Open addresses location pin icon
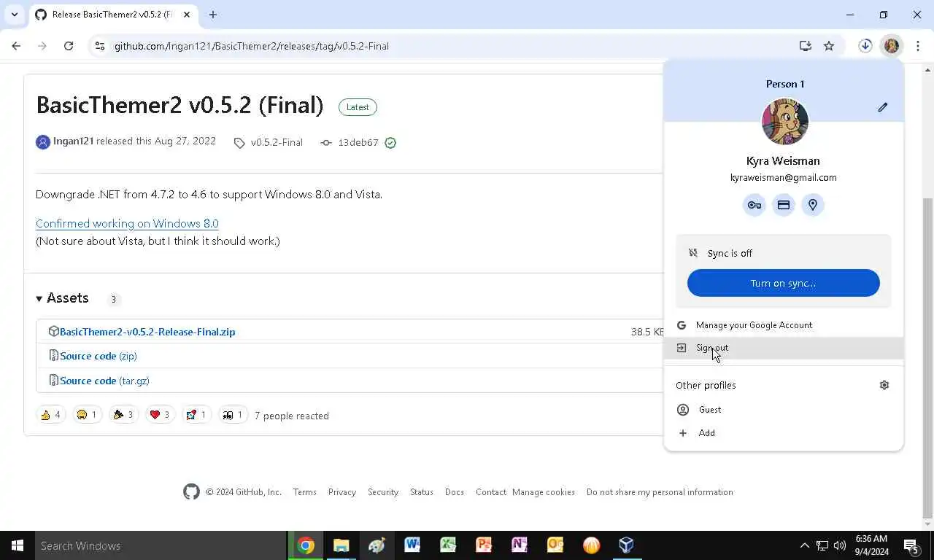Viewport: 934px width, 560px height. coord(813,205)
